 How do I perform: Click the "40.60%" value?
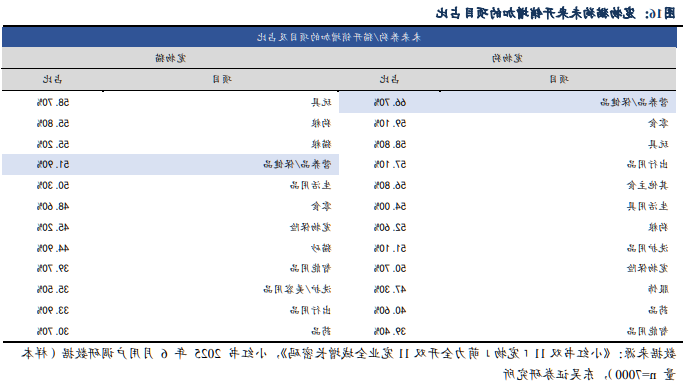tap(390, 310)
